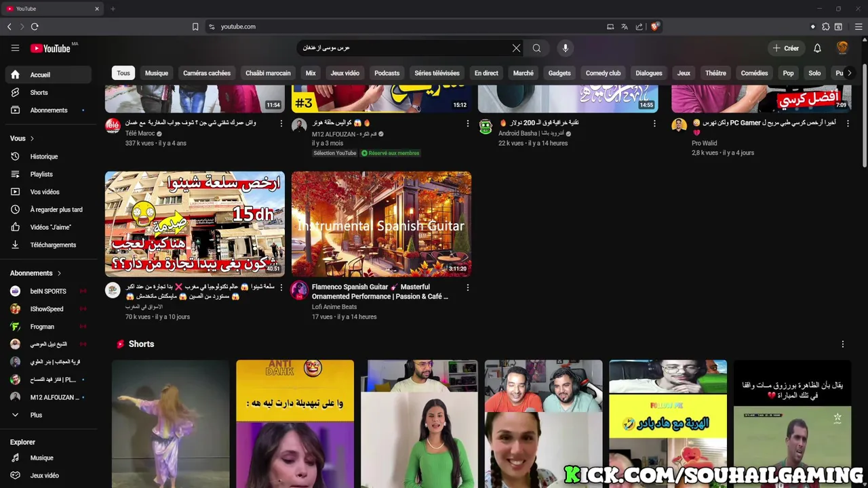
Task: Click the Créer button
Action: click(x=786, y=48)
